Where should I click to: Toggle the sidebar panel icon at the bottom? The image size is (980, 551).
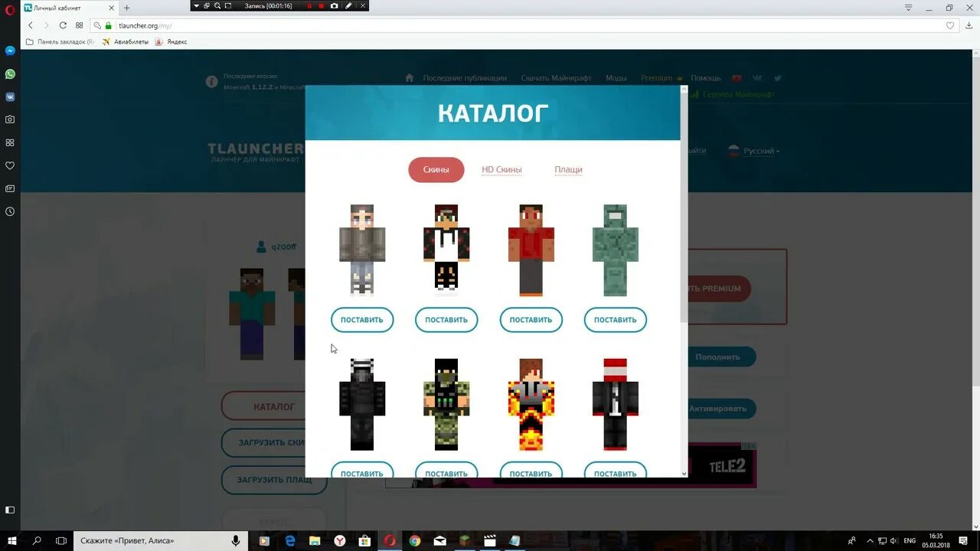(10, 510)
